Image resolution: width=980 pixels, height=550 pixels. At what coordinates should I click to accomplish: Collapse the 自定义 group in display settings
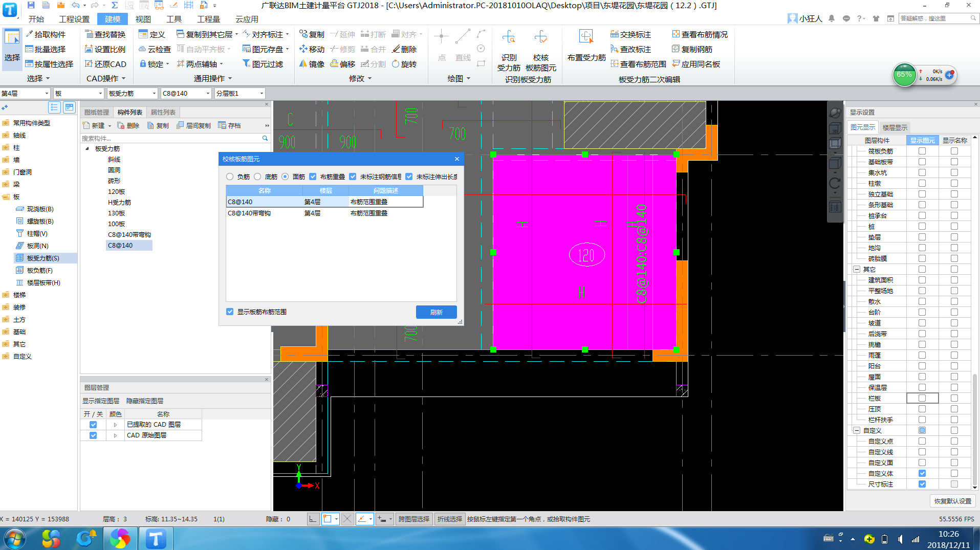[857, 430]
